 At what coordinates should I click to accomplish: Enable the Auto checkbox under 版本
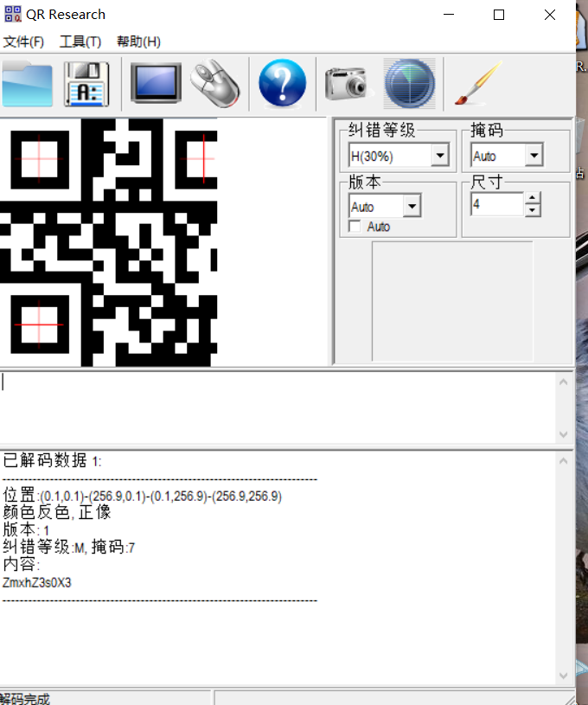(355, 227)
